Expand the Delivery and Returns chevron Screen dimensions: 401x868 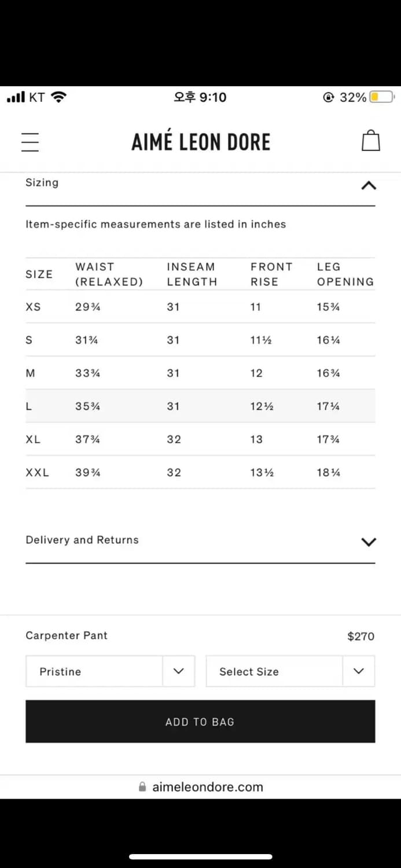click(368, 542)
